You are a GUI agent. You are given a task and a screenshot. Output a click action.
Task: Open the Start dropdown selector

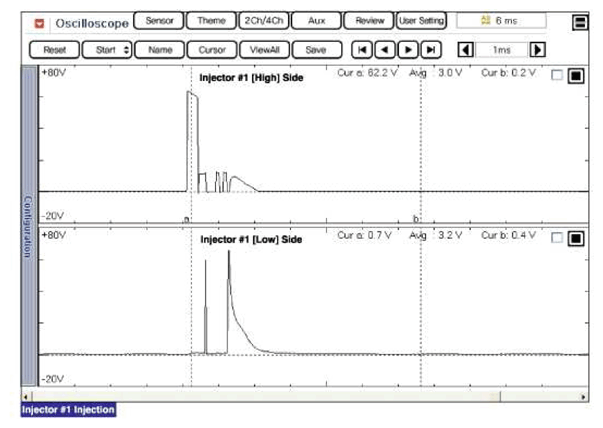(x=105, y=49)
